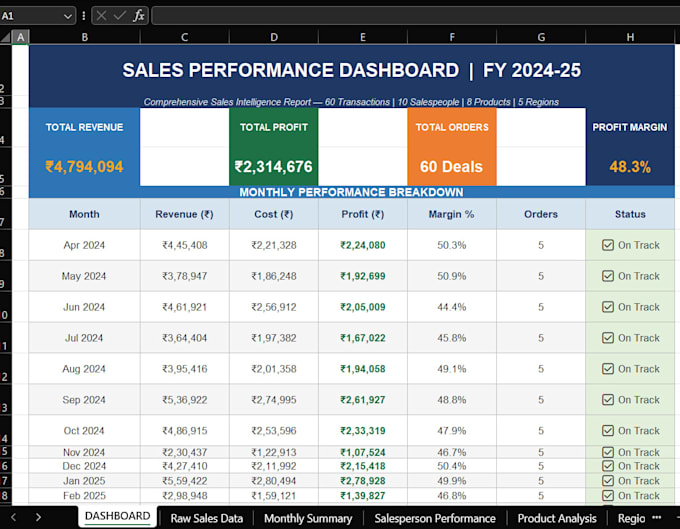Click the May 2024 On Track checkbox icon
This screenshot has height=529, width=680.
(x=608, y=276)
